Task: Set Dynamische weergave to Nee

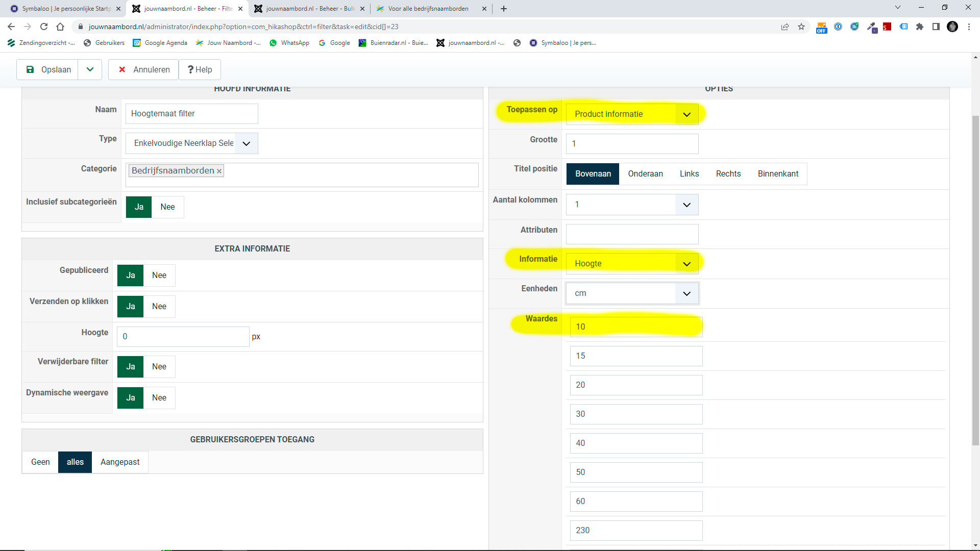Action: tap(159, 398)
